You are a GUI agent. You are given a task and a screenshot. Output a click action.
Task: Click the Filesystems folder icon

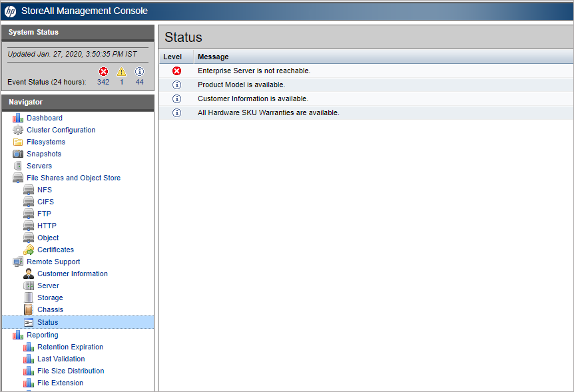[18, 142]
